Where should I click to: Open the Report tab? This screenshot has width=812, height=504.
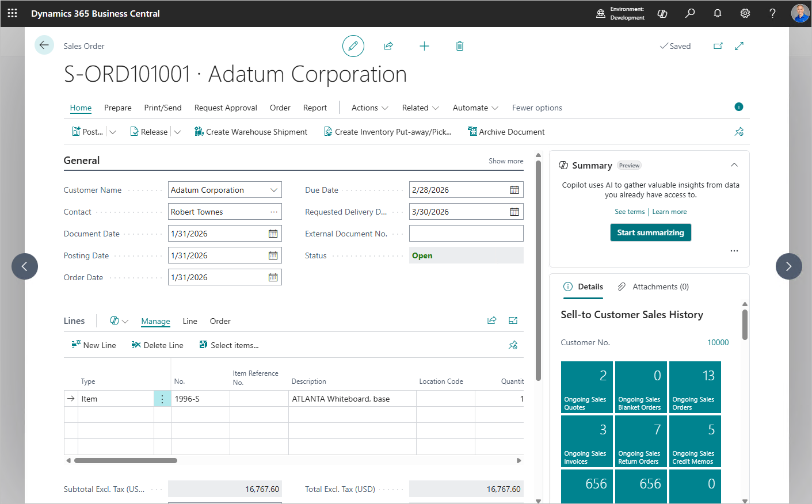point(315,108)
